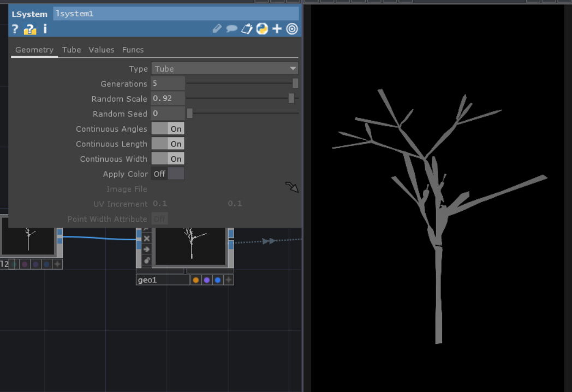
Task: Click the 'Random Seed' parameter label
Action: point(120,114)
